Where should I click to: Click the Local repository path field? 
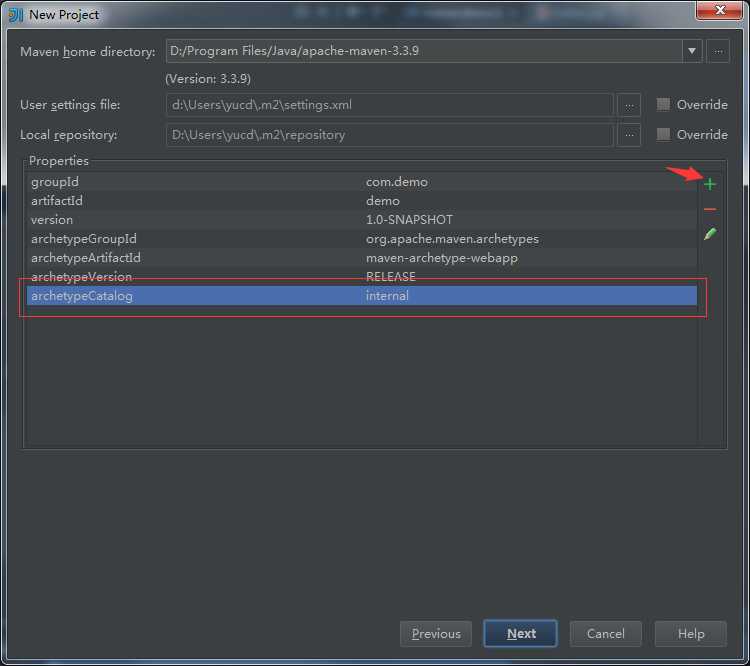(389, 135)
